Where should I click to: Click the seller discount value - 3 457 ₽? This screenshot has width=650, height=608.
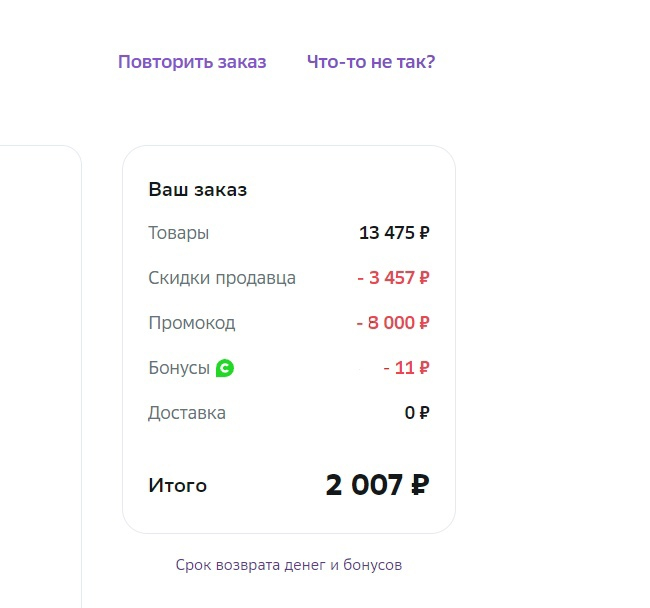393,278
